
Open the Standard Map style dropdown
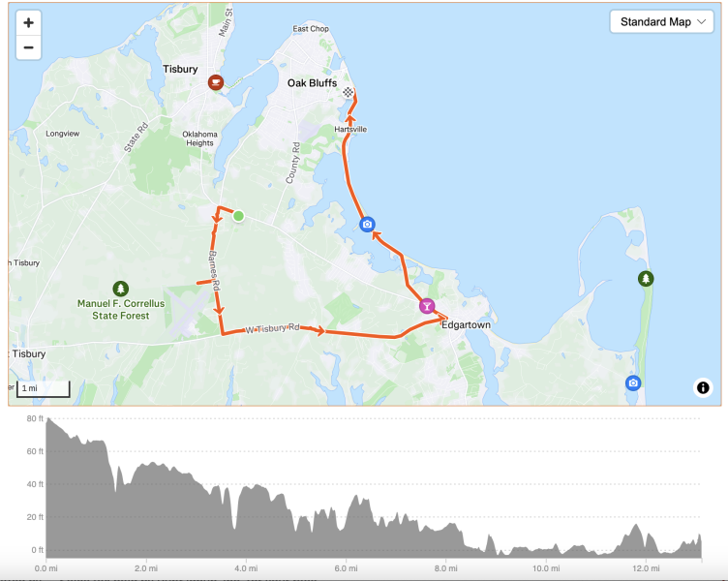[661, 22]
